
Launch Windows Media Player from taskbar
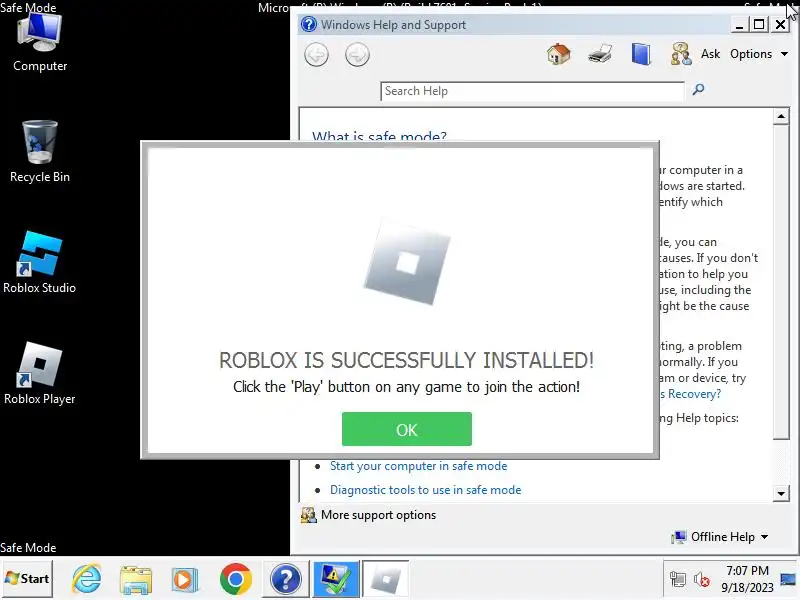pos(185,579)
